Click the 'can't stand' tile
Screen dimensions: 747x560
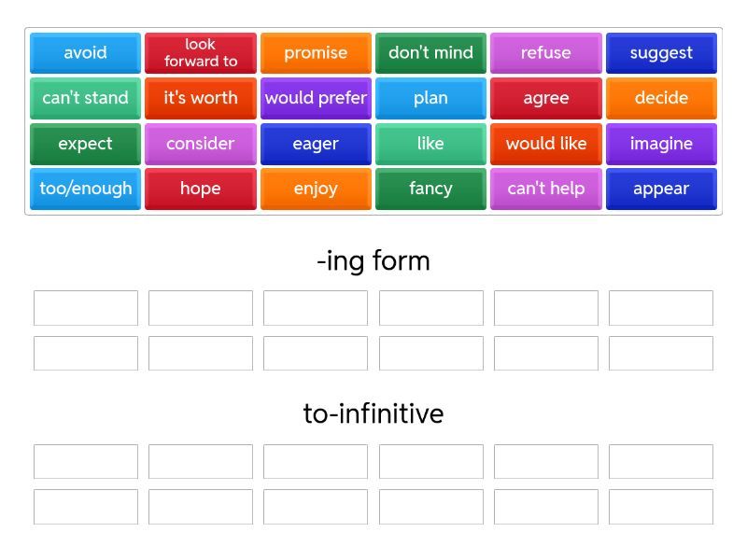pyautogui.click(x=85, y=98)
